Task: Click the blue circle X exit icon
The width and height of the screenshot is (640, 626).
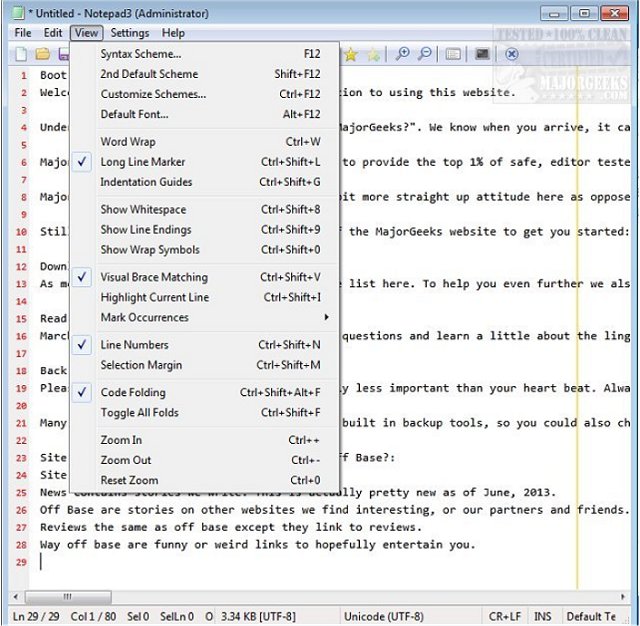Action: tap(512, 54)
